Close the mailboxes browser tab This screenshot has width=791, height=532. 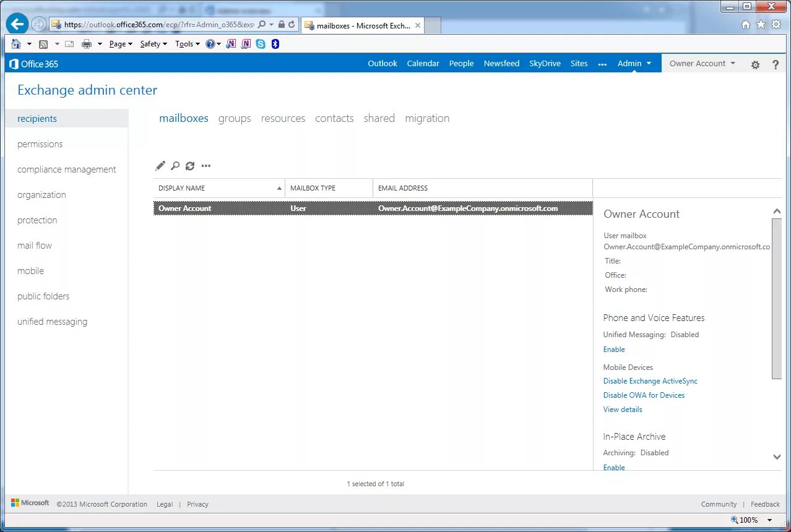418,25
